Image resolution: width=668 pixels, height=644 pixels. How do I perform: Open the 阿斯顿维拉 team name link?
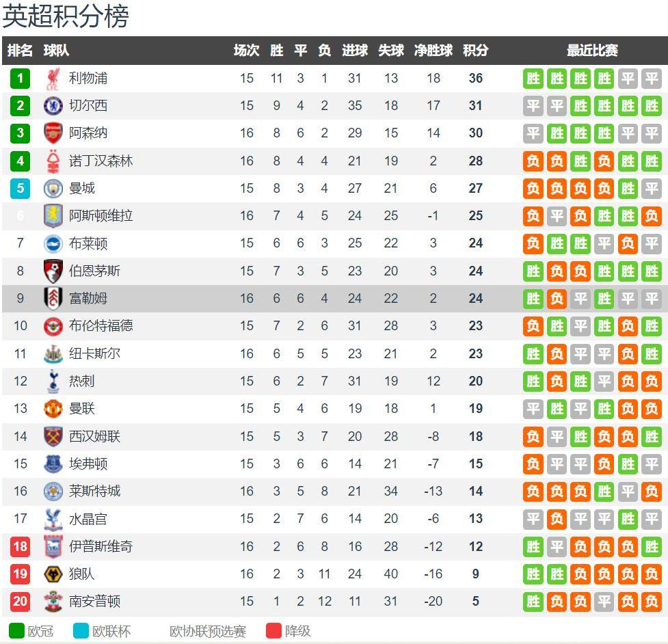(x=101, y=215)
